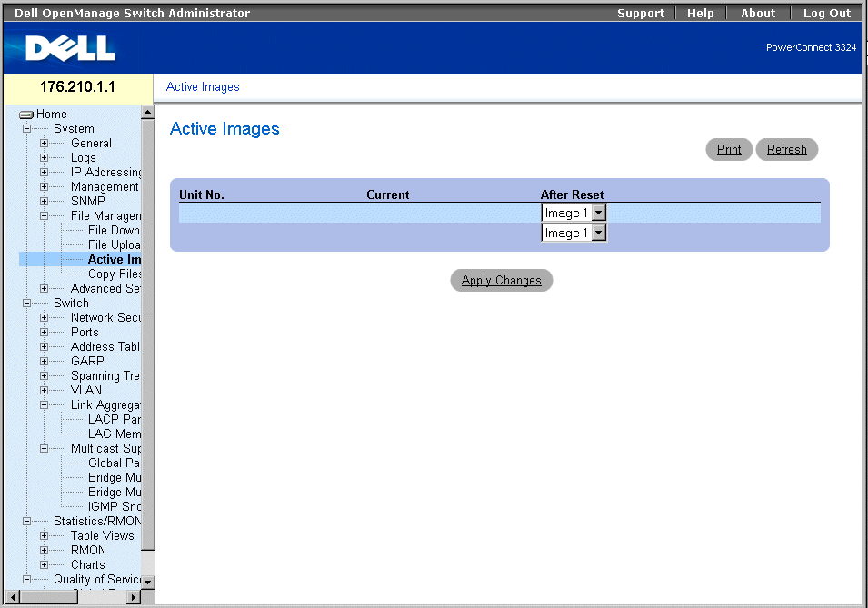Expand the Advanced Settings node
The image size is (868, 608).
[44, 288]
